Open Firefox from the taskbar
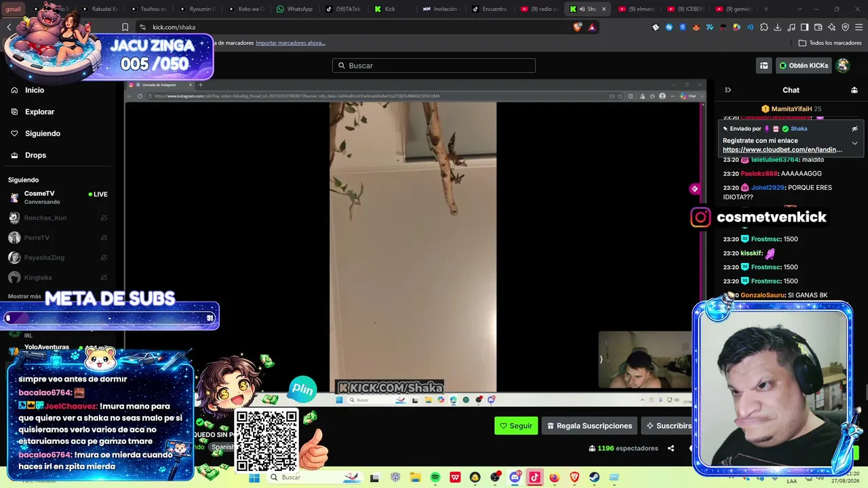This screenshot has width=868, height=488. coord(555,477)
